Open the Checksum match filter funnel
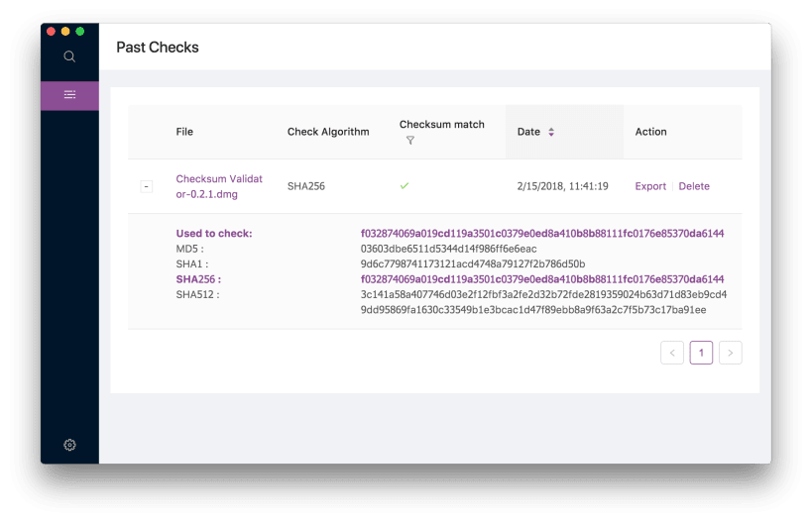This screenshot has height=522, width=812. point(410,141)
